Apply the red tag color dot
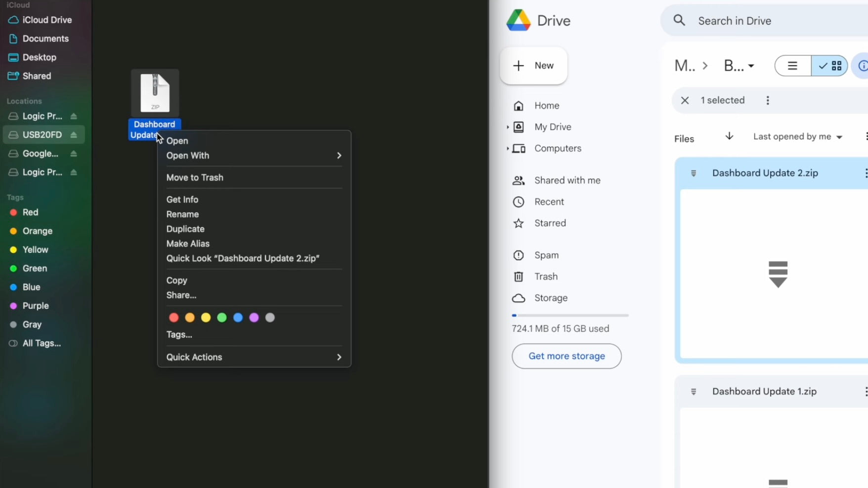This screenshot has width=868, height=488. pos(174,318)
